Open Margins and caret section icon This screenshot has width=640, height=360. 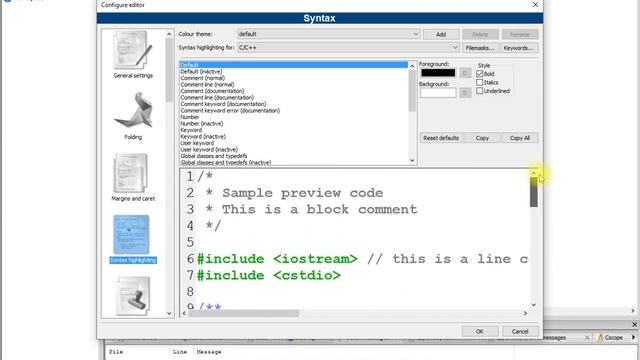[x=133, y=178]
